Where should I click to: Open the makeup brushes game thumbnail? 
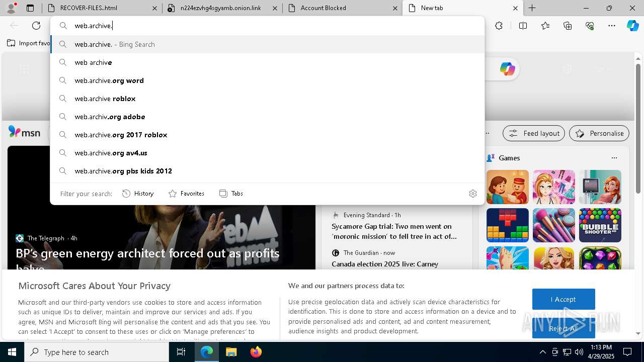(x=553, y=225)
